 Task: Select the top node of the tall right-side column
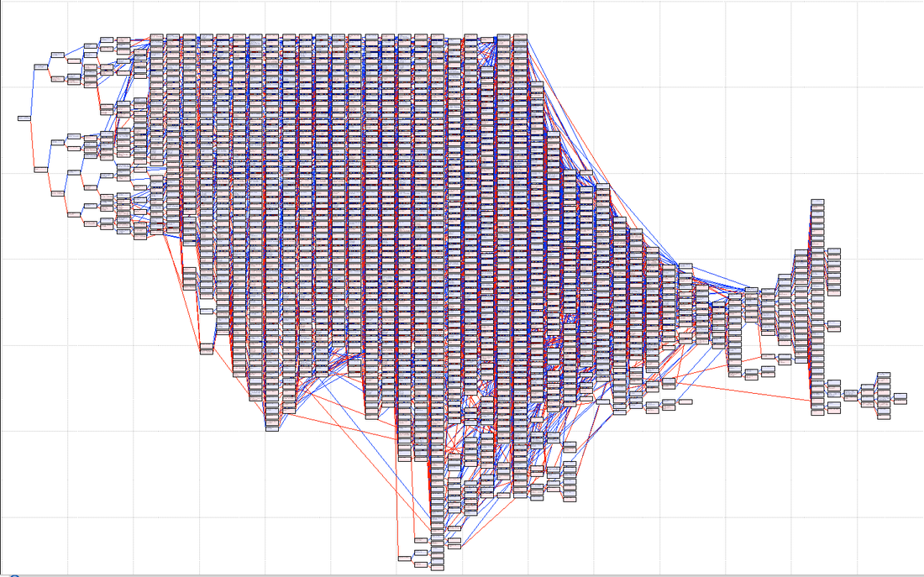coord(817,202)
